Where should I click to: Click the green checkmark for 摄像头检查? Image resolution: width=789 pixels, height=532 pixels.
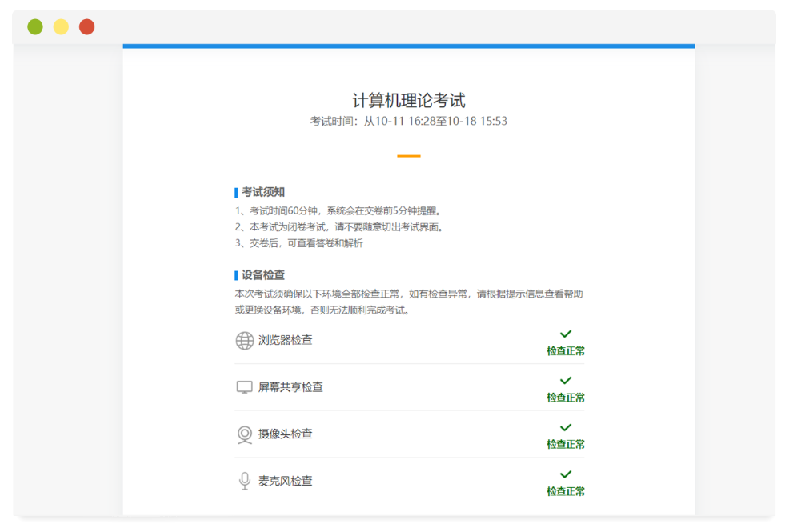point(566,427)
